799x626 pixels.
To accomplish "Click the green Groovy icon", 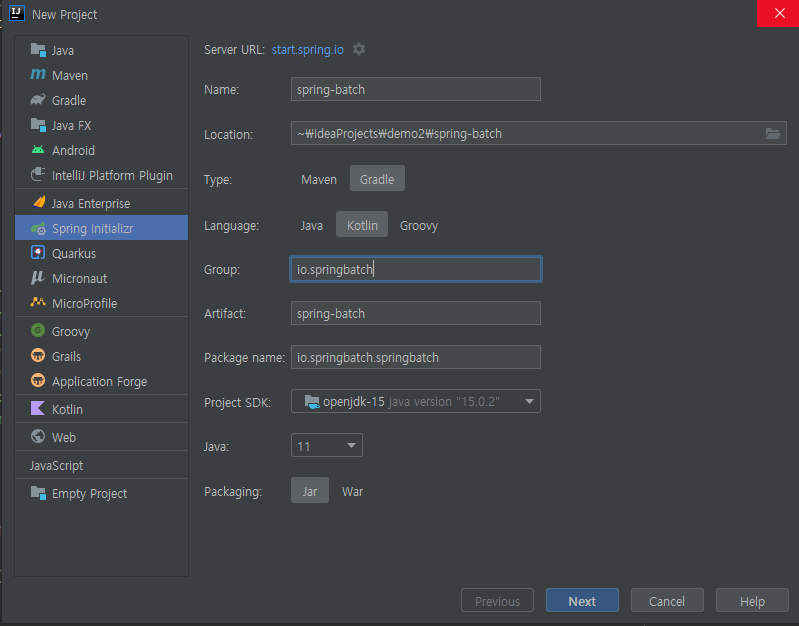I will pyautogui.click(x=38, y=330).
